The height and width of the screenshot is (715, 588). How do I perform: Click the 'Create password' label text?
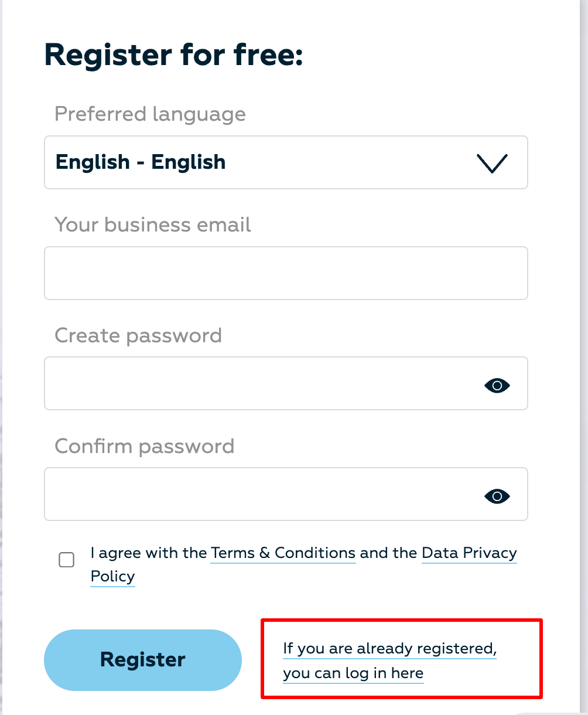point(138,335)
